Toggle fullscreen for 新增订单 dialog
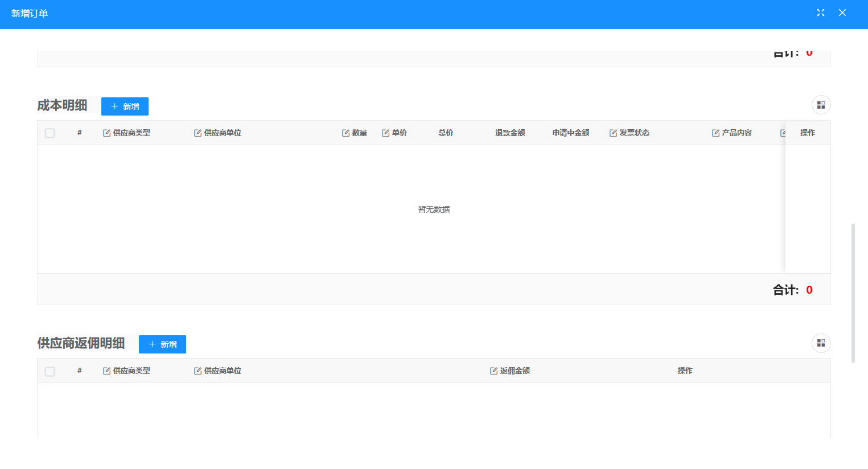This screenshot has height=469, width=868. (821, 13)
